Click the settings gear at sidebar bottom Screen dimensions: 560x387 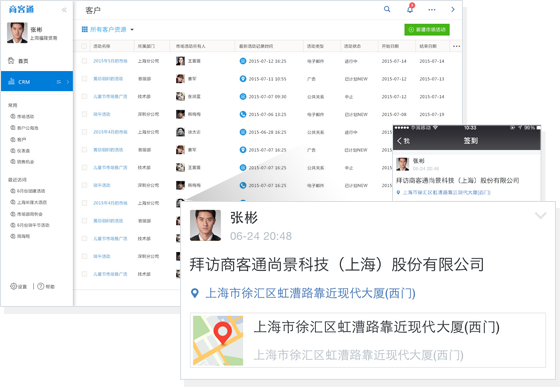tap(14, 286)
